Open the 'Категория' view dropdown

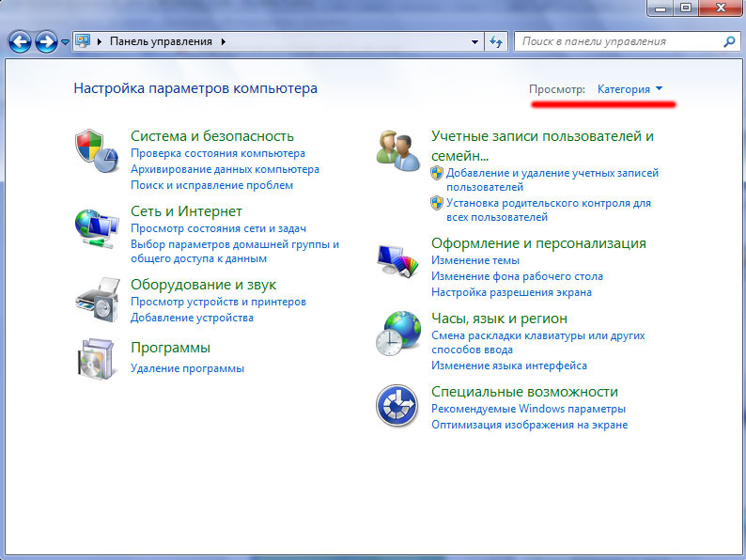(629, 89)
